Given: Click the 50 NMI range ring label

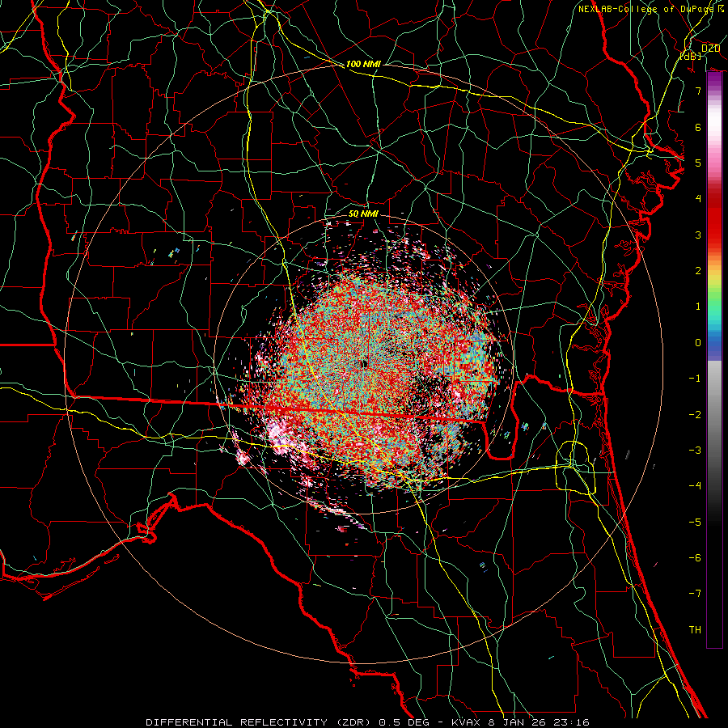Looking at the screenshot, I should tap(363, 214).
